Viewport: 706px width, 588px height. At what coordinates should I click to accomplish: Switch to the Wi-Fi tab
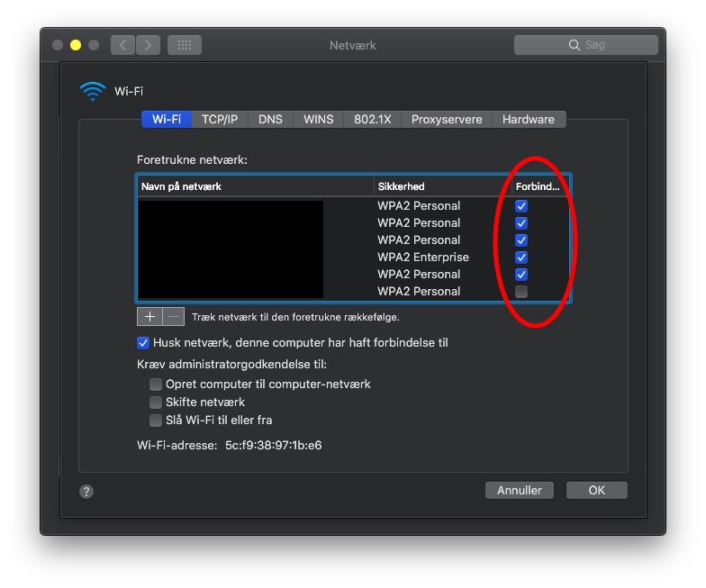(167, 119)
